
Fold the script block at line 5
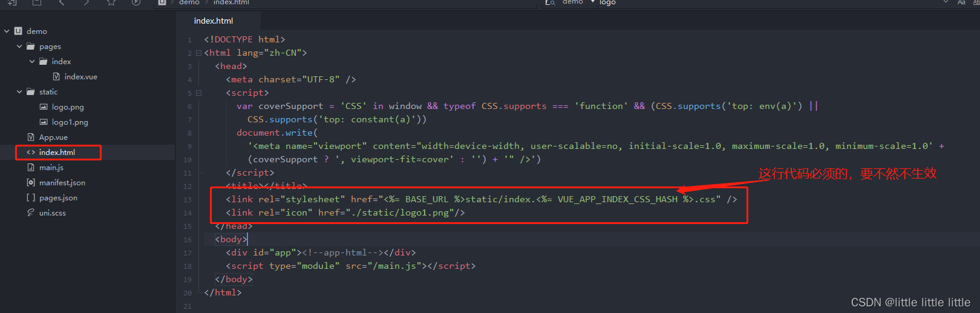click(x=198, y=93)
